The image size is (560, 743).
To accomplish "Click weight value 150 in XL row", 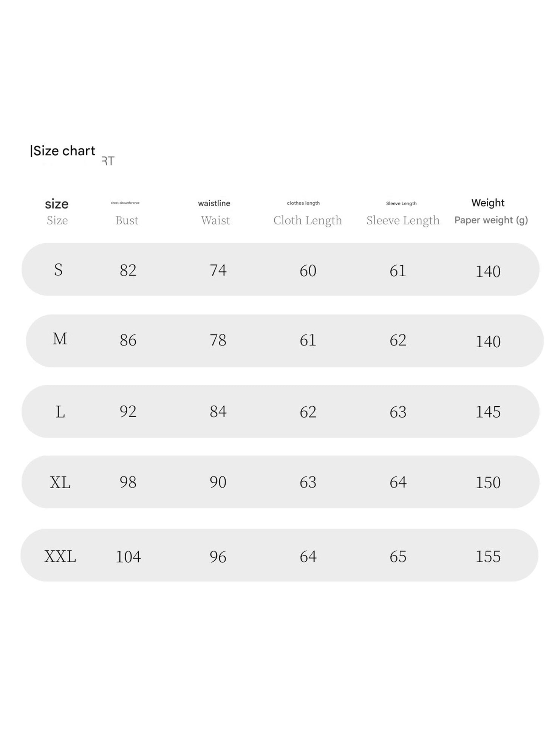I will 488,483.
